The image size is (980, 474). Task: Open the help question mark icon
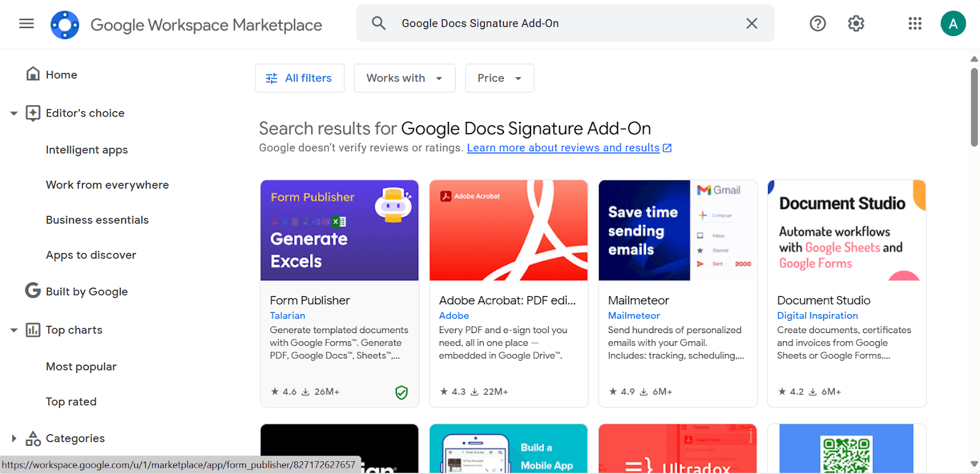tap(817, 23)
